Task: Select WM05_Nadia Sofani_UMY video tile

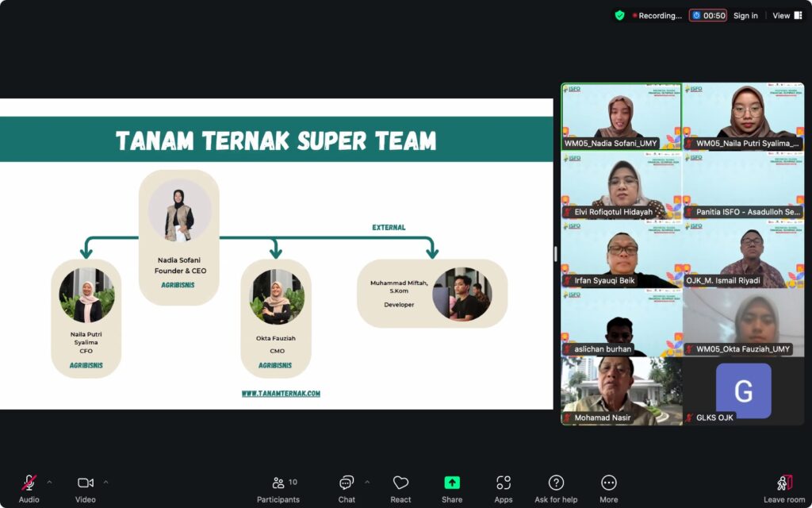Action: pyautogui.click(x=622, y=117)
